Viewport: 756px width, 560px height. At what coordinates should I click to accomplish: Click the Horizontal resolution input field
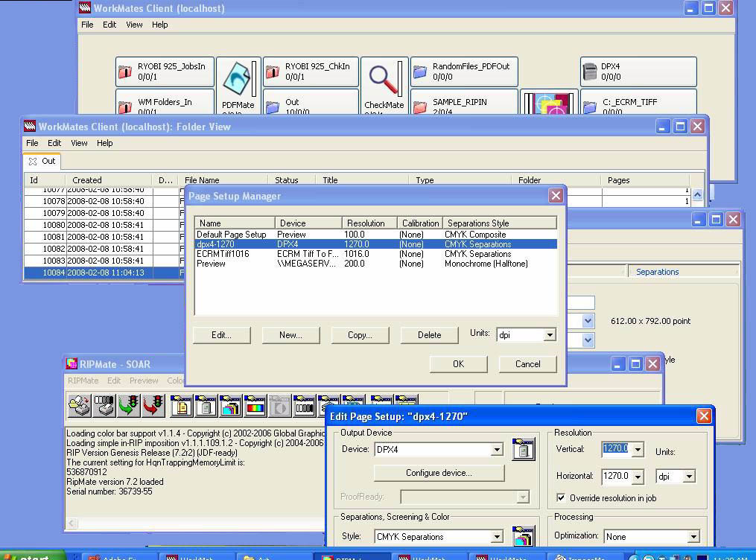(616, 476)
